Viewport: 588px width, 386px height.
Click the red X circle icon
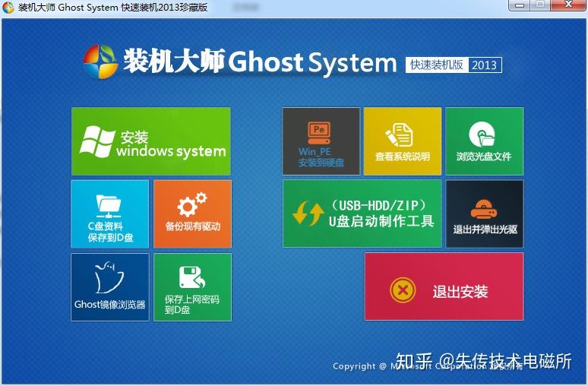403,290
